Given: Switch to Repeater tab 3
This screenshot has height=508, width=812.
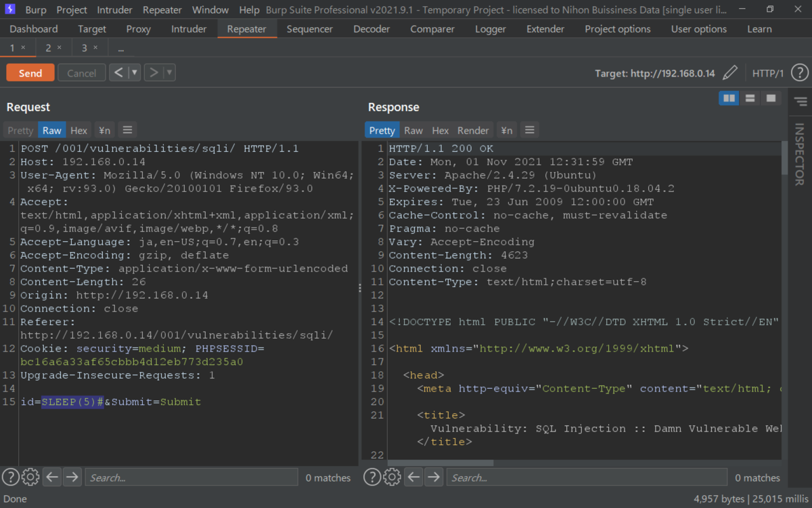Looking at the screenshot, I should (85, 48).
